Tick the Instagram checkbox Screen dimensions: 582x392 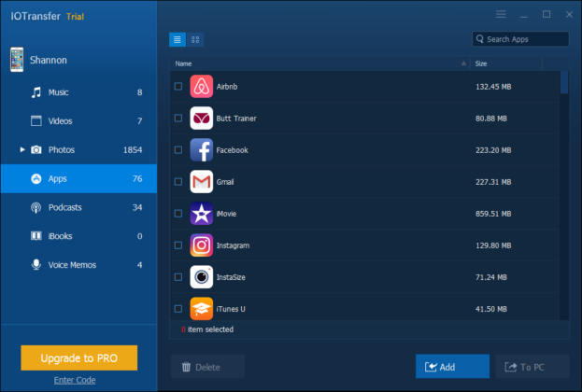(178, 245)
